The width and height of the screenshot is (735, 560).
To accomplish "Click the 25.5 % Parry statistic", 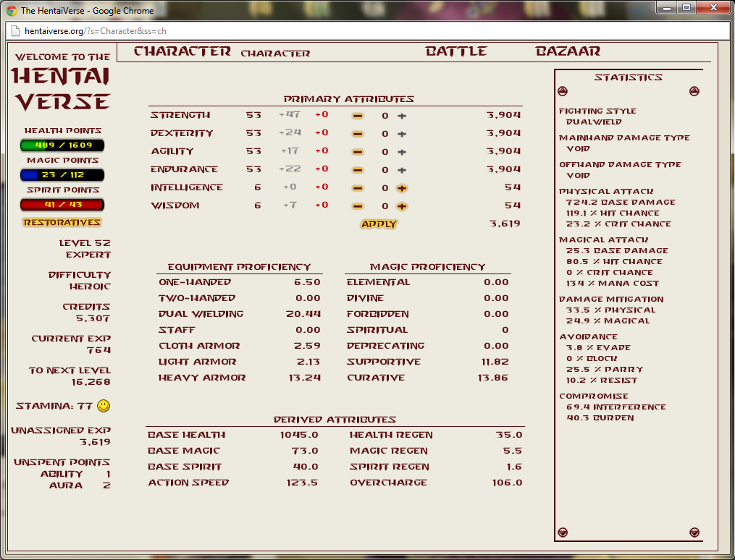I will [605, 369].
